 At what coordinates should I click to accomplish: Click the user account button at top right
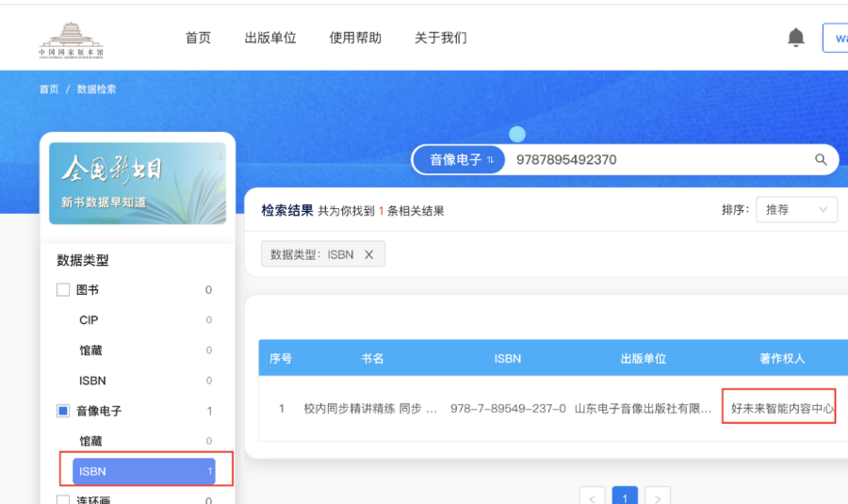[x=836, y=38]
